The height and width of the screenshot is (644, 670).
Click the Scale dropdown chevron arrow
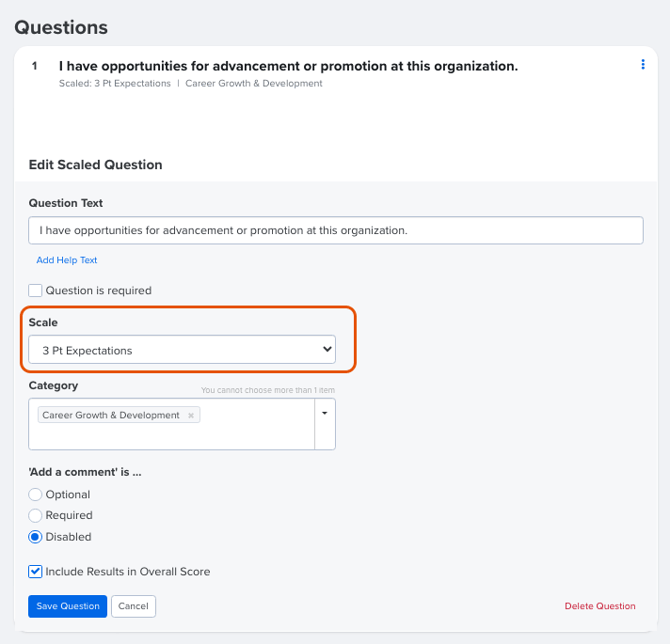click(x=327, y=349)
